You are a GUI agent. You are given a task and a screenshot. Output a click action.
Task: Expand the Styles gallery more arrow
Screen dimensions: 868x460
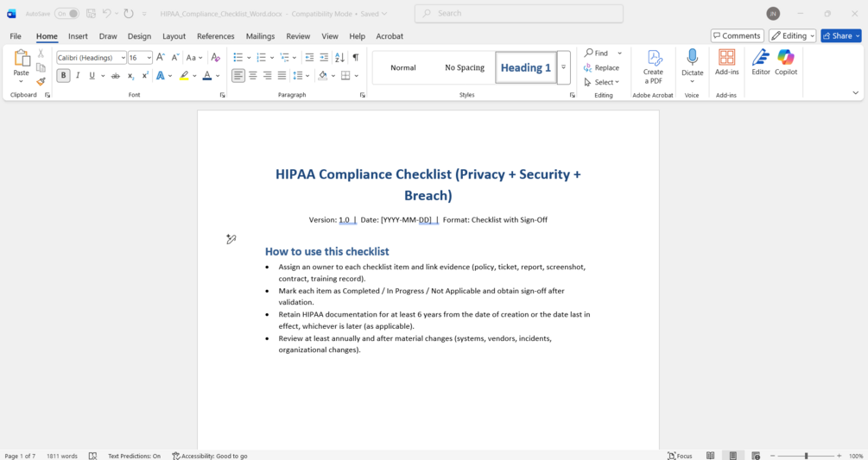point(563,67)
